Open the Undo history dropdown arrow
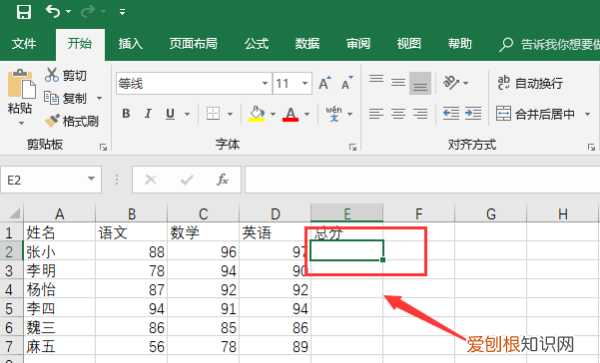Screen dimensions: 600x363 pyautogui.click(x=68, y=11)
